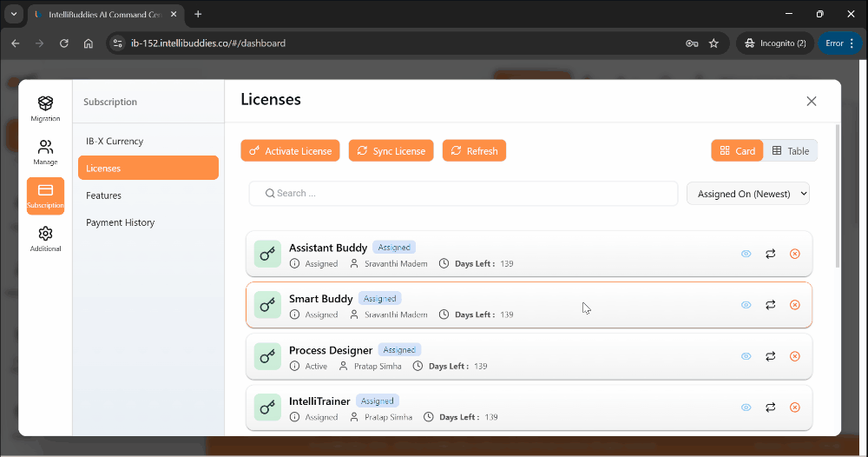Viewport: 868px width, 457px height.
Task: Select the Subscription sidebar section
Action: [45, 195]
